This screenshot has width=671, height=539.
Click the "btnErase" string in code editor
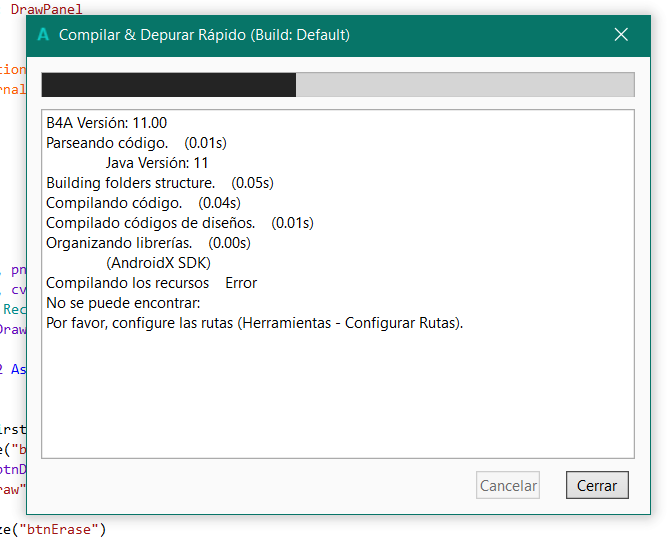59,530
